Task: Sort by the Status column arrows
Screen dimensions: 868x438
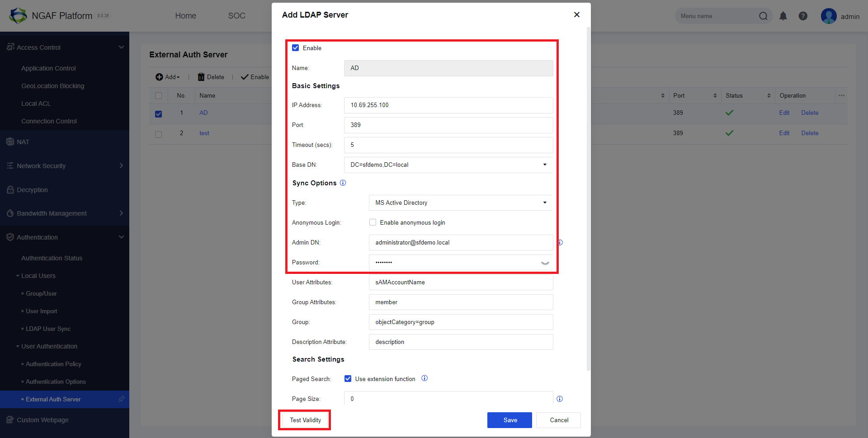Action: (769, 95)
